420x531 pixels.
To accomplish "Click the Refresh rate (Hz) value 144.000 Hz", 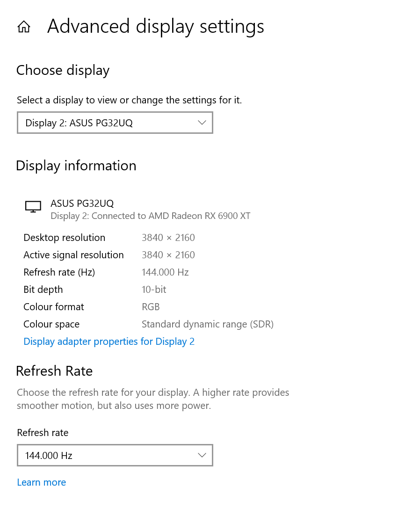I will (165, 272).
